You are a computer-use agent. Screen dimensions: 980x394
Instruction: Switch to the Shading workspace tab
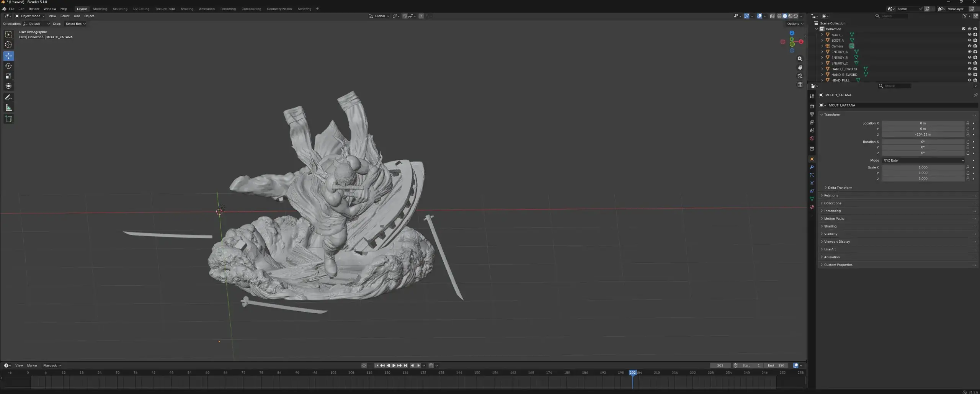(187, 9)
